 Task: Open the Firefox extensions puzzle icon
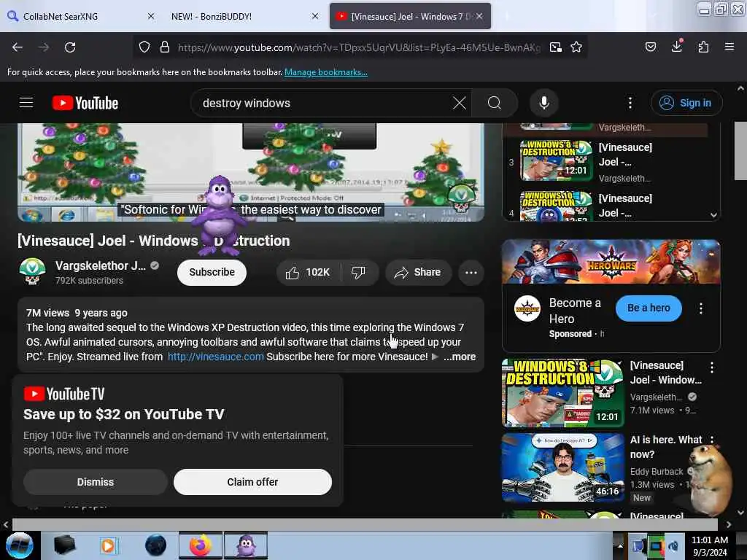[x=703, y=47]
